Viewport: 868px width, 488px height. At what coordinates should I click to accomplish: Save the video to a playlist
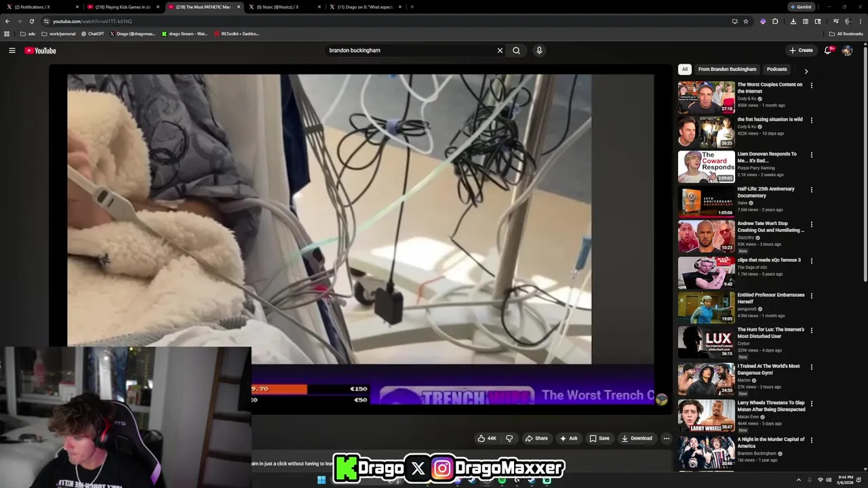click(x=599, y=438)
